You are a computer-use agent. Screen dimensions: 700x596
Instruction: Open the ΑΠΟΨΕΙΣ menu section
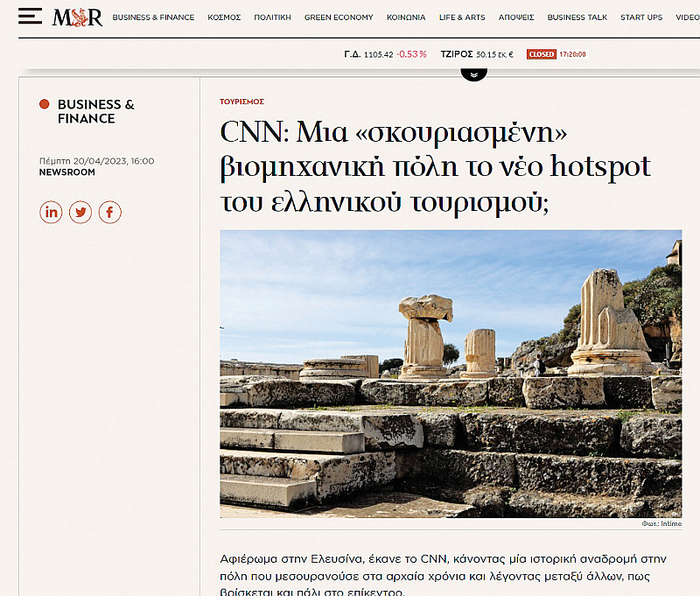[516, 18]
